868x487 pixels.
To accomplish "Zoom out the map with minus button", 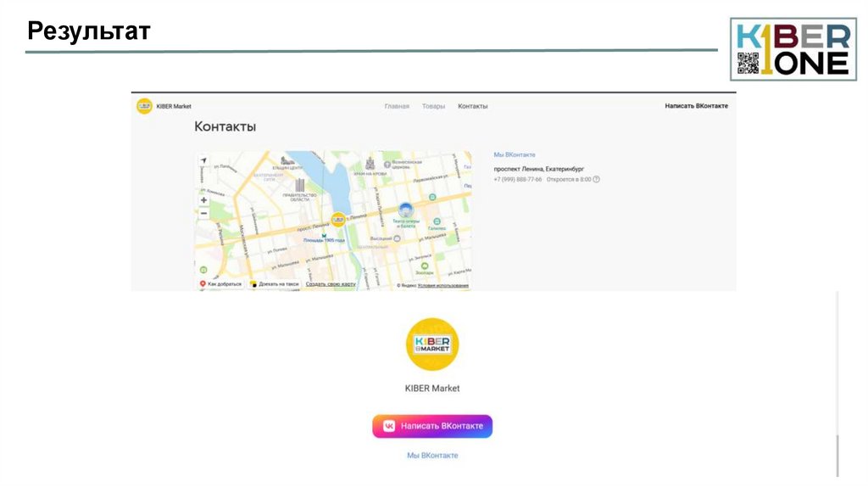I will [203, 213].
